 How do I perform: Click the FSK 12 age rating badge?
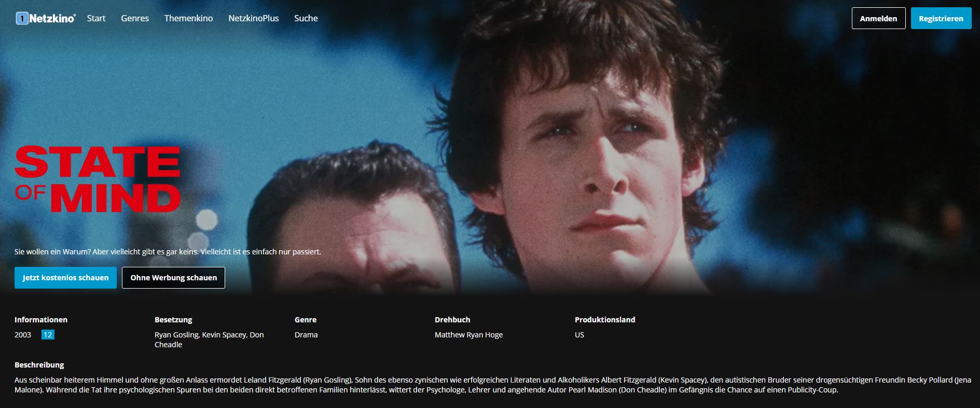[x=48, y=335]
